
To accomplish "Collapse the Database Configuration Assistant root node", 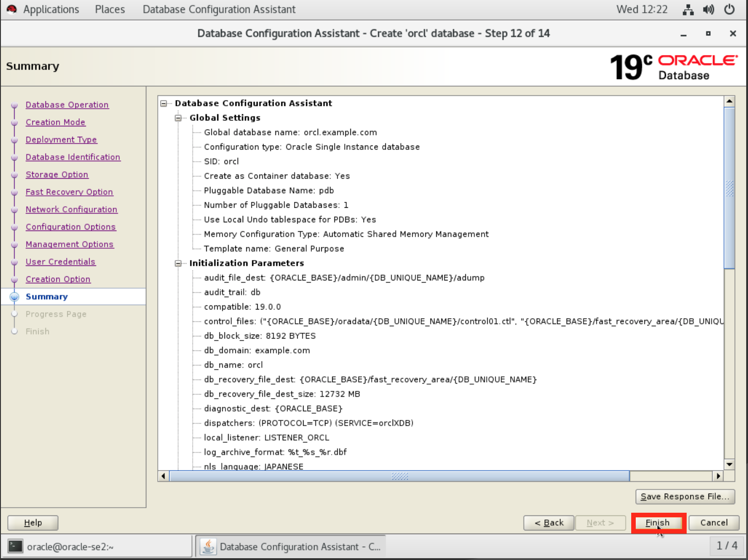I will [164, 104].
